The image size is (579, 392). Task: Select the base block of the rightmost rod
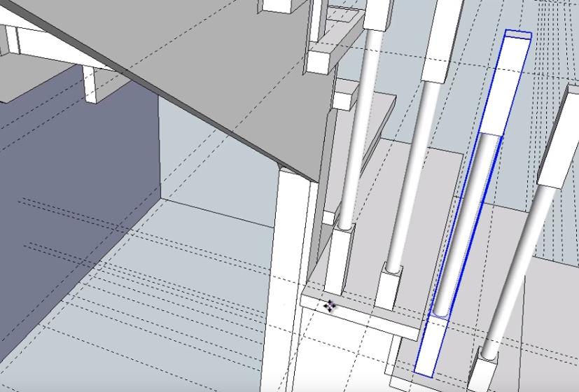484,369
